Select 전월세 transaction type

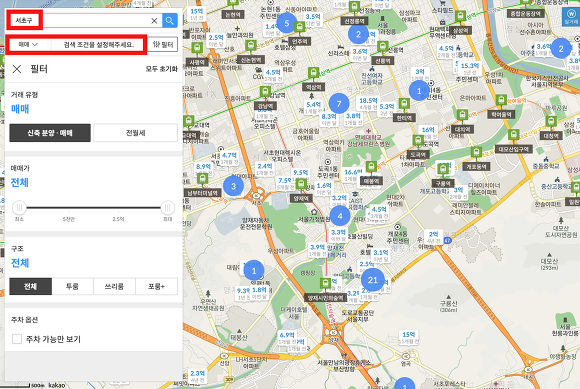pyautogui.click(x=135, y=133)
